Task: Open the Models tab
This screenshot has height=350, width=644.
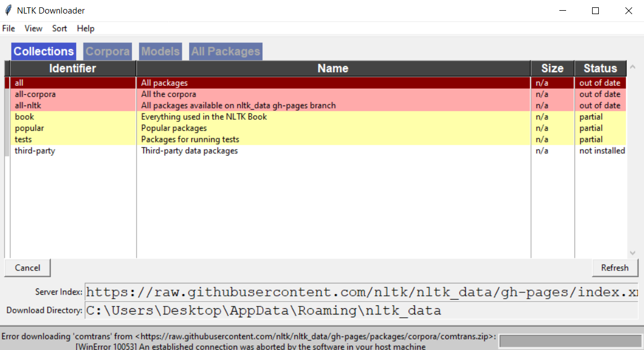Action: [x=160, y=51]
